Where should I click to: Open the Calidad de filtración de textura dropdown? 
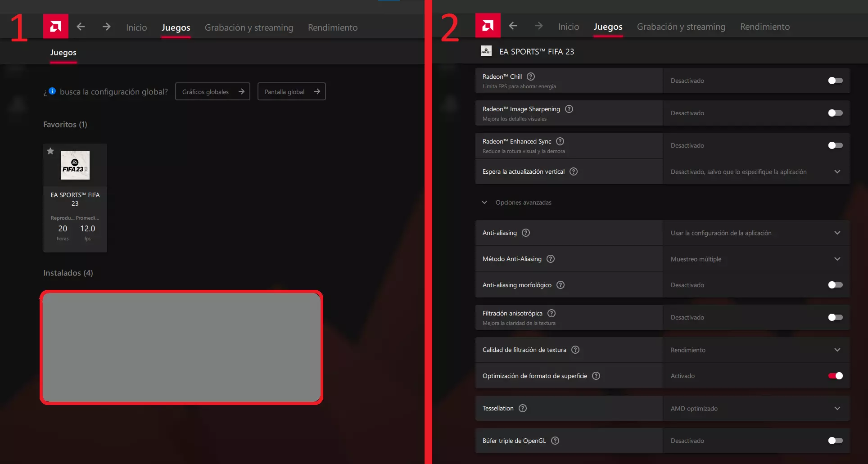pyautogui.click(x=756, y=350)
